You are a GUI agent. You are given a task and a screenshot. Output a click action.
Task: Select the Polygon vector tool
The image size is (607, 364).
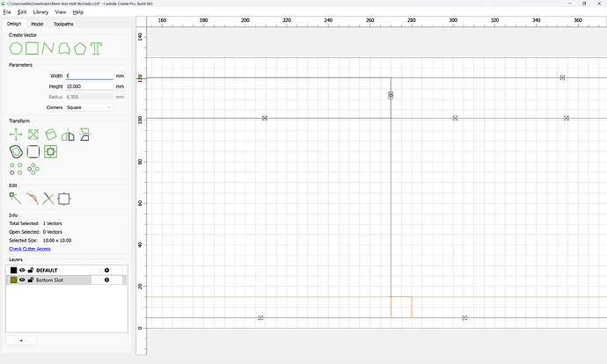coord(80,48)
